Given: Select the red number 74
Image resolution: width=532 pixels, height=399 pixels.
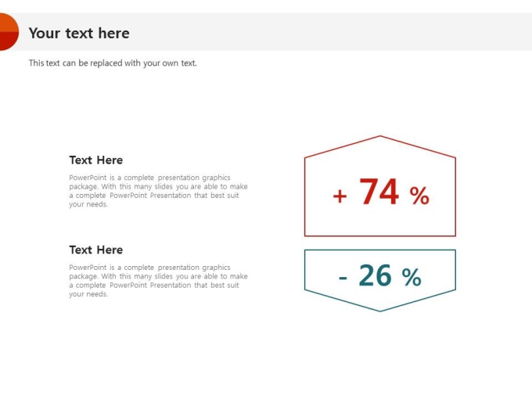Looking at the screenshot, I should (379, 192).
